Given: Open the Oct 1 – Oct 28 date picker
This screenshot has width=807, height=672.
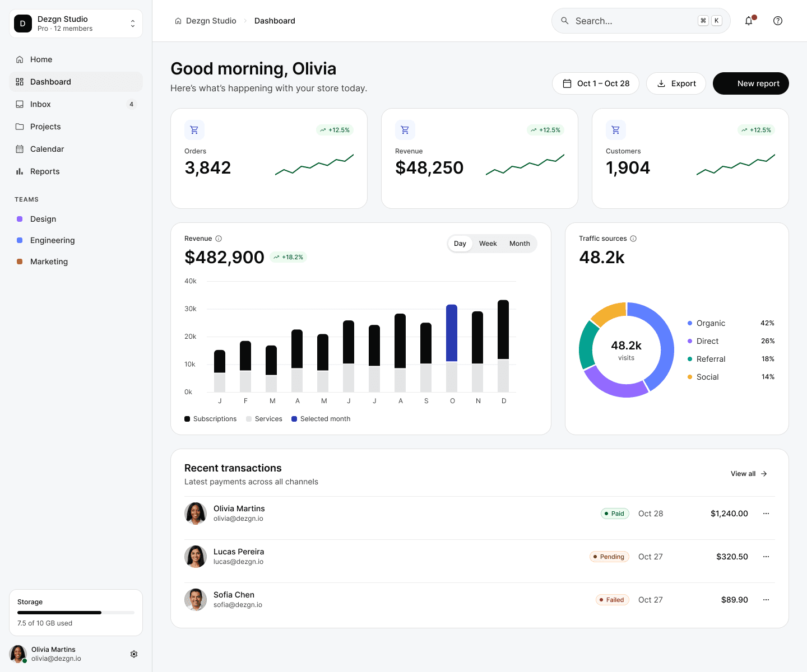Looking at the screenshot, I should (596, 83).
